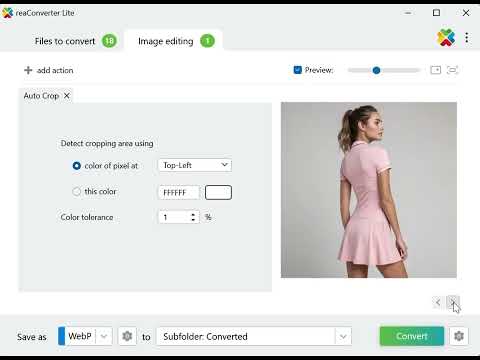Viewport: 480px width, 360px height.
Task: Open the three-dot menu icon
Action: [467, 38]
